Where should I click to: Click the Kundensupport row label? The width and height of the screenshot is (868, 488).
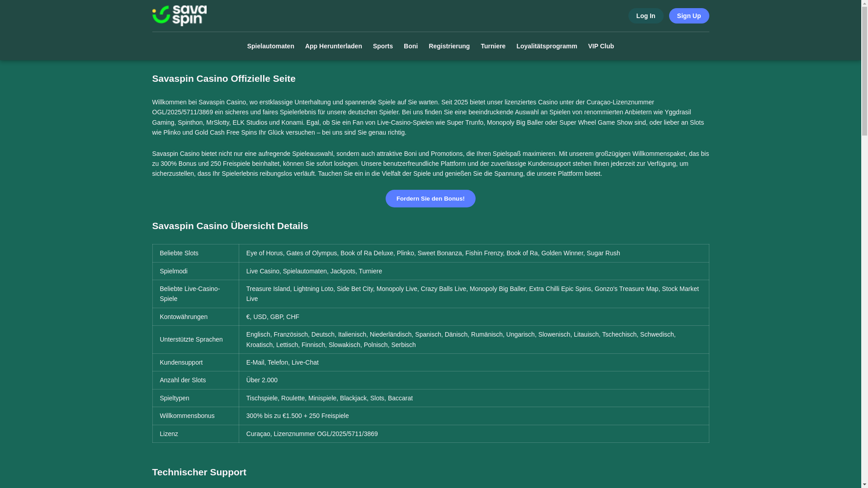[x=195, y=362]
